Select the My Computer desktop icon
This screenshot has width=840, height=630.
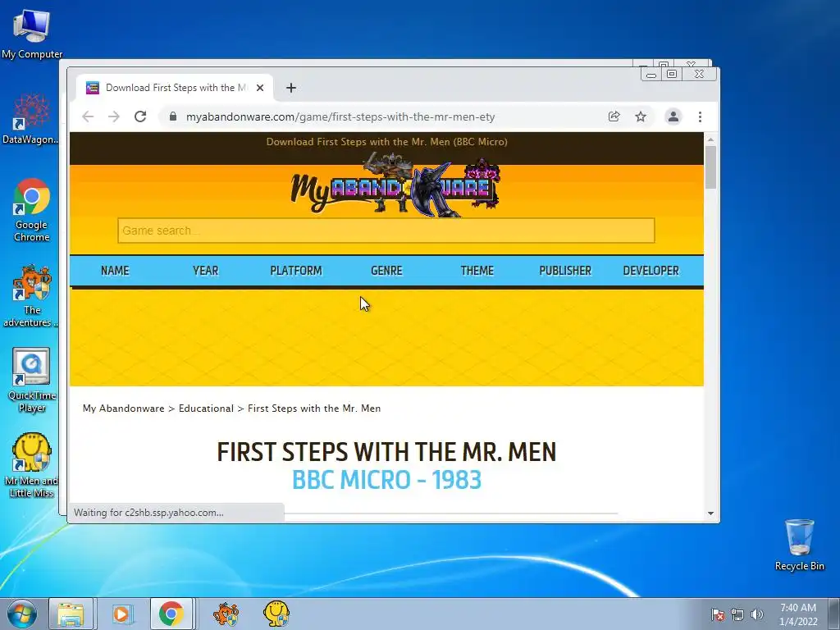(x=32, y=34)
